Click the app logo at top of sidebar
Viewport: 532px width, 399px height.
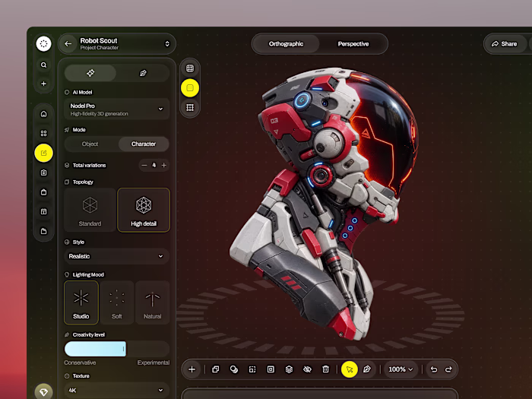pyautogui.click(x=44, y=44)
